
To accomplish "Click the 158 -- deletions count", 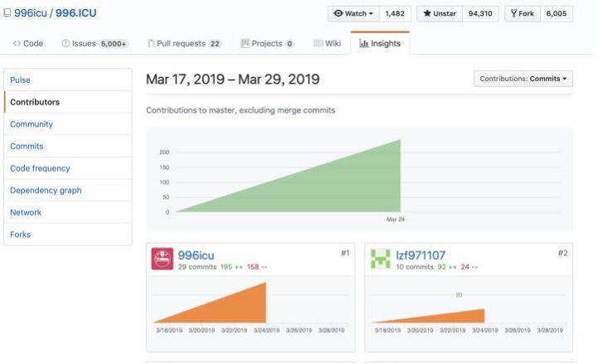I will [257, 267].
